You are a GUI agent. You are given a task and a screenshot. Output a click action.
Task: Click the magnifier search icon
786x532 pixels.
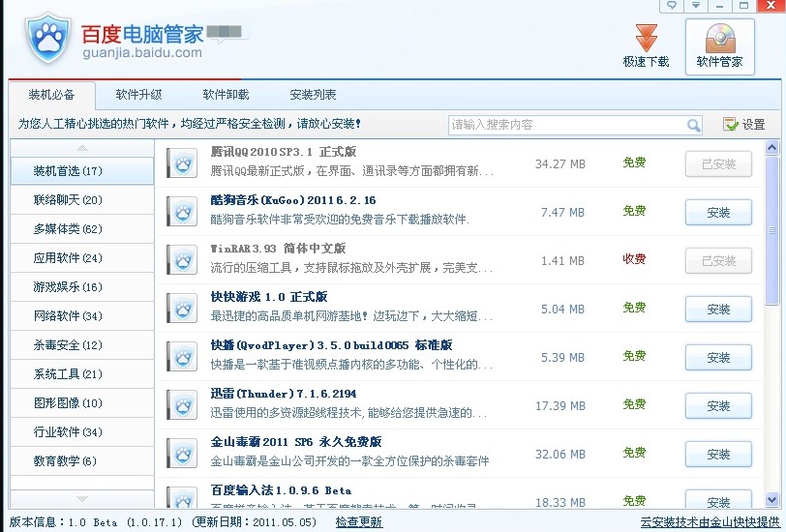tap(694, 125)
